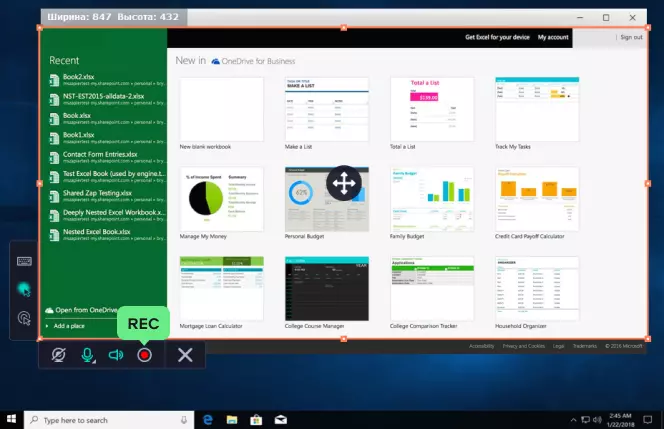Open File Explorer from the taskbar
Screen dimensions: 664x429
(x=232, y=420)
